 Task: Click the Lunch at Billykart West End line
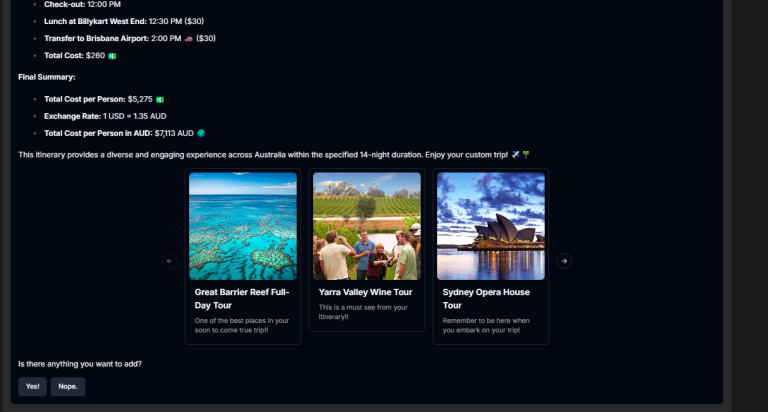pyautogui.click(x=124, y=21)
